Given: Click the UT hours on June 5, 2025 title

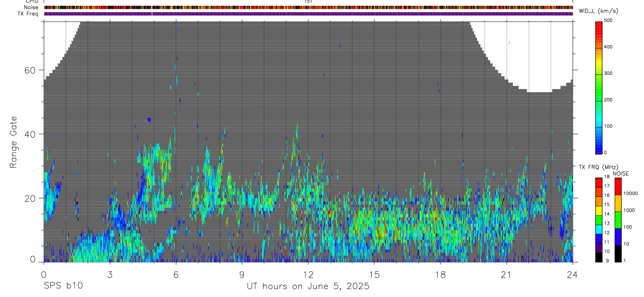Looking at the screenshot, I should coord(308,287).
